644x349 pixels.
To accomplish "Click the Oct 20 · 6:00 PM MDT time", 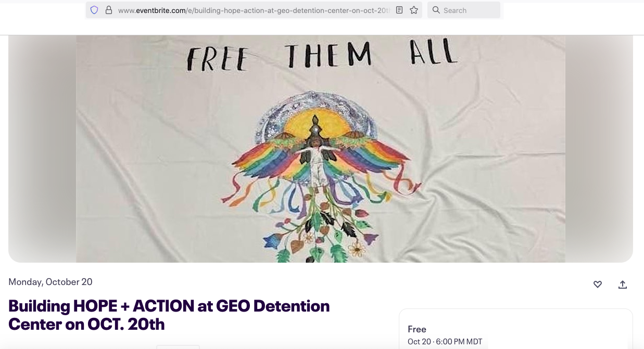I will coord(445,342).
